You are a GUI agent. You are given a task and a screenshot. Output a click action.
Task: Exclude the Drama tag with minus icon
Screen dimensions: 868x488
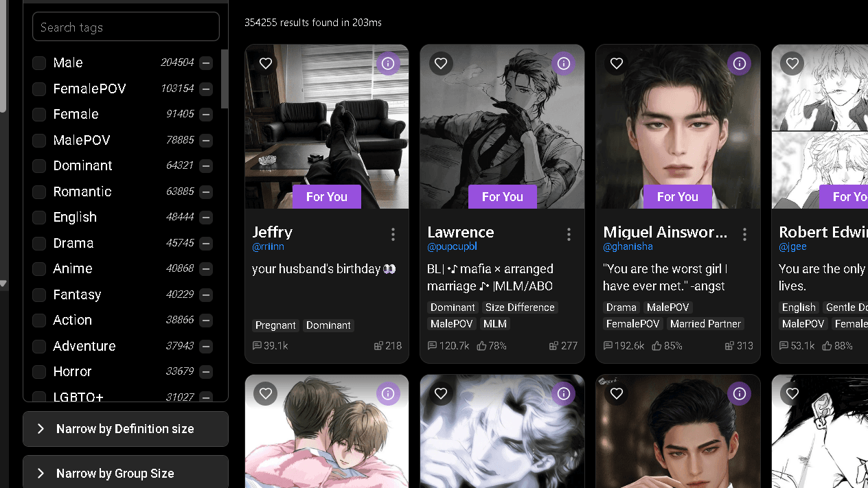tap(206, 244)
